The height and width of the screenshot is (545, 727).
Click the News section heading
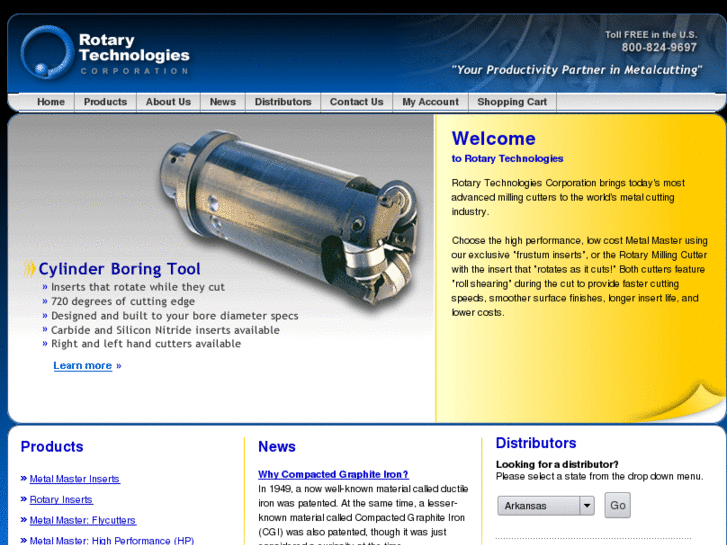277,447
